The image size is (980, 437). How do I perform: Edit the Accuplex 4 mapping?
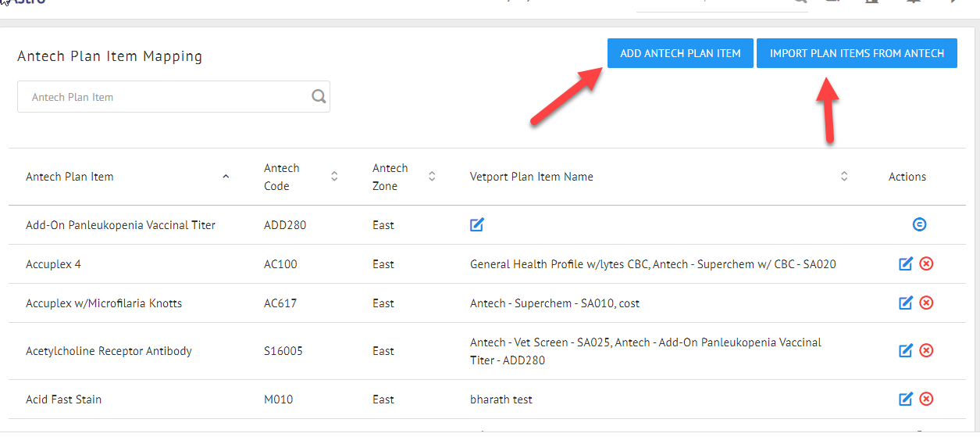pos(906,263)
